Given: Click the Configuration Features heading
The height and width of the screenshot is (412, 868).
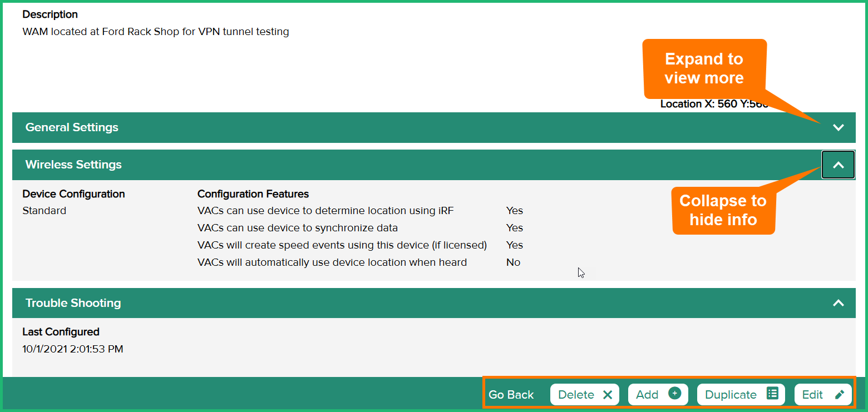Looking at the screenshot, I should tap(253, 194).
